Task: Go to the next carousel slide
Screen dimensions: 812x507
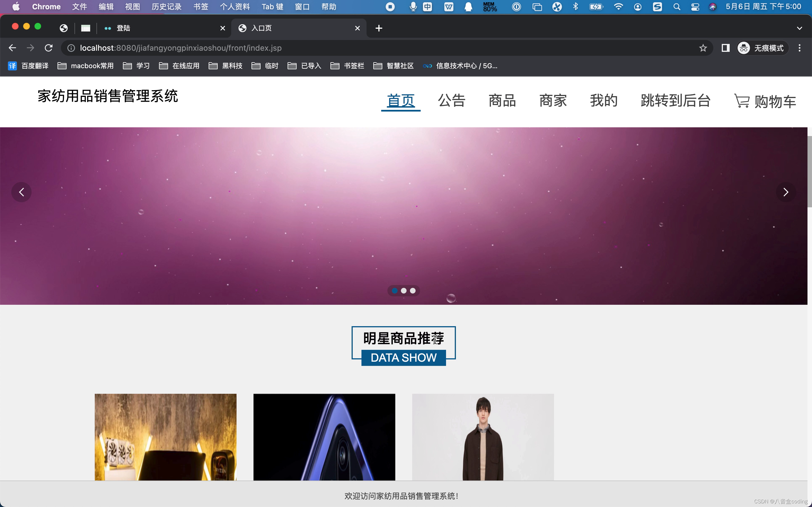Action: [x=785, y=192]
